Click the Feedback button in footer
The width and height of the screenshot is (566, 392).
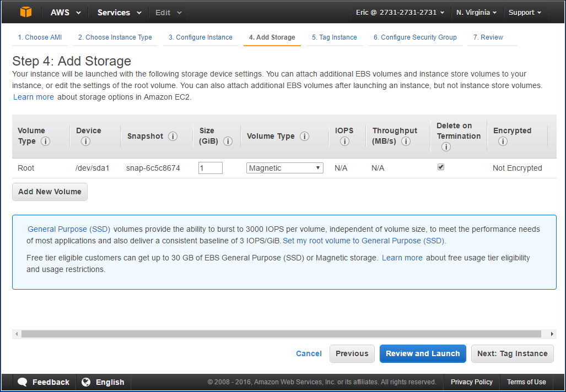click(44, 382)
